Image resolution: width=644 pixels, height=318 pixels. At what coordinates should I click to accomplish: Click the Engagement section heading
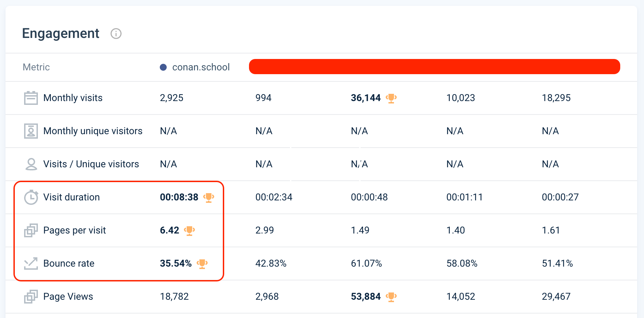pyautogui.click(x=61, y=33)
